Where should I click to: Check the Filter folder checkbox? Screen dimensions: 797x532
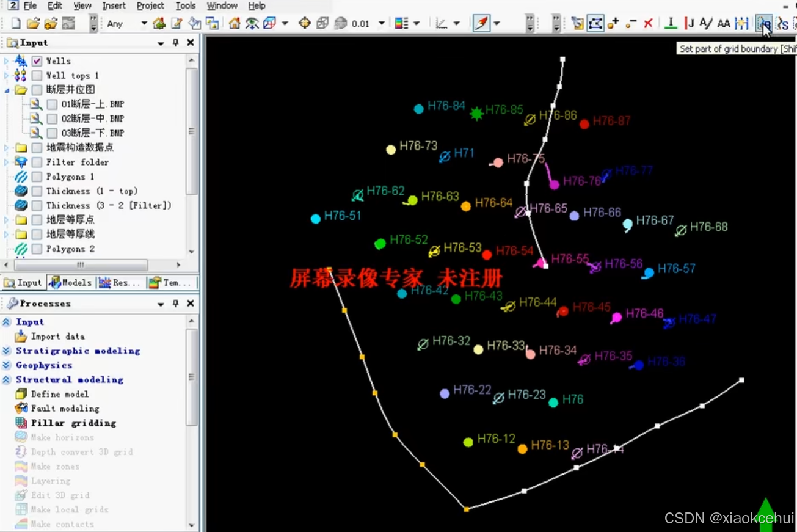point(37,162)
